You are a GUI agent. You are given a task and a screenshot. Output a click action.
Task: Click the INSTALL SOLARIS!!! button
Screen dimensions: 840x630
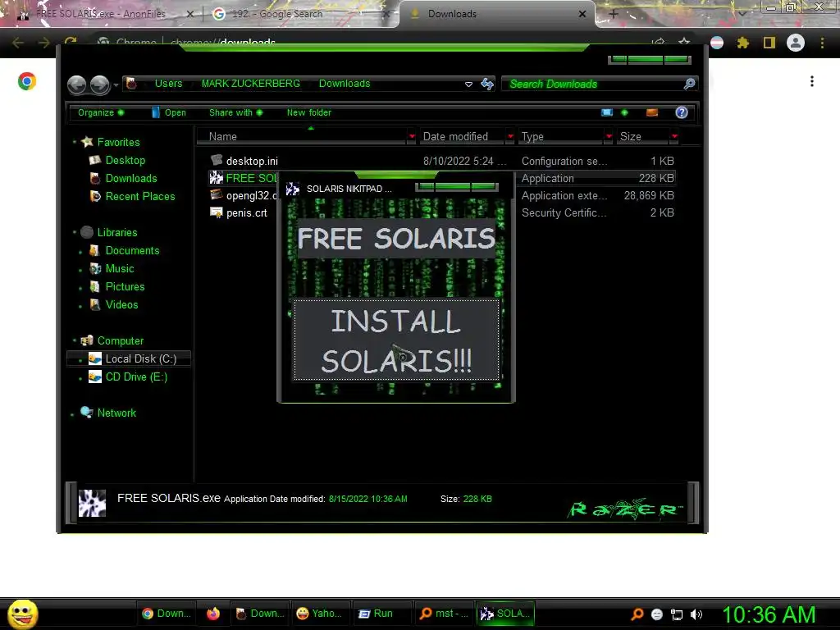[396, 340]
